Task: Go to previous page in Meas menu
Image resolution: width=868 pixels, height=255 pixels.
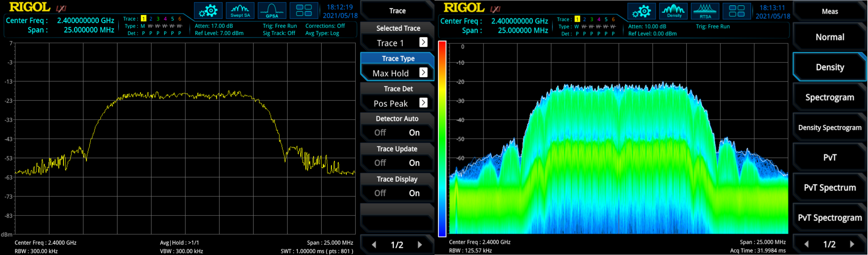Action: pos(806,244)
